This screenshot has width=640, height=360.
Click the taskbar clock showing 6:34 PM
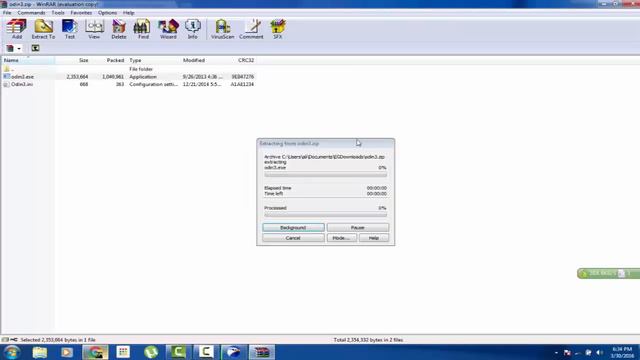pos(622,353)
